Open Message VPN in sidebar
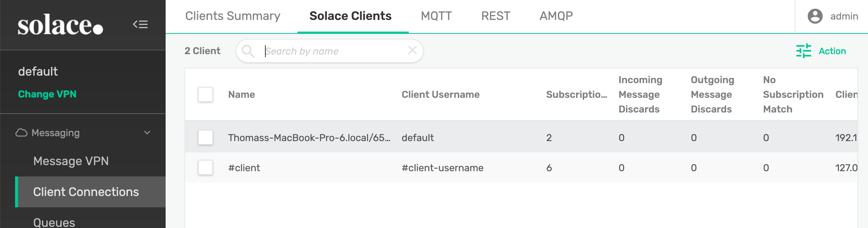The width and height of the screenshot is (868, 228). coord(71,161)
